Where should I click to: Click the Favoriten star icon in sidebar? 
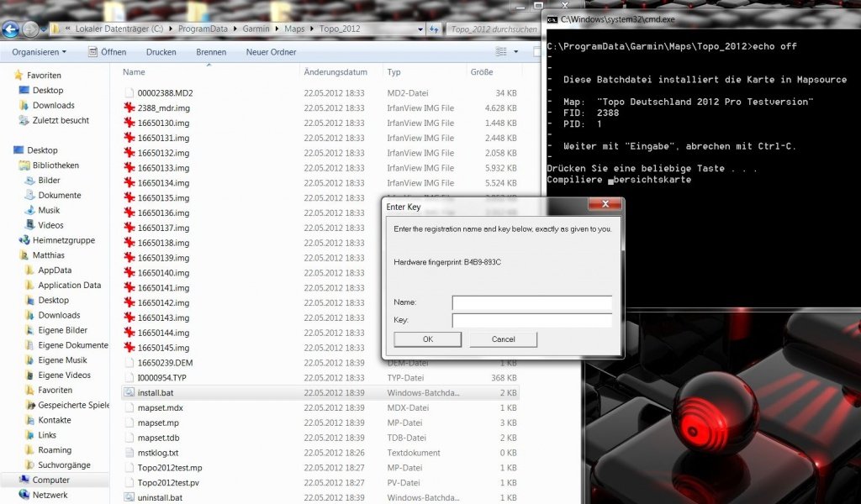pyautogui.click(x=18, y=75)
